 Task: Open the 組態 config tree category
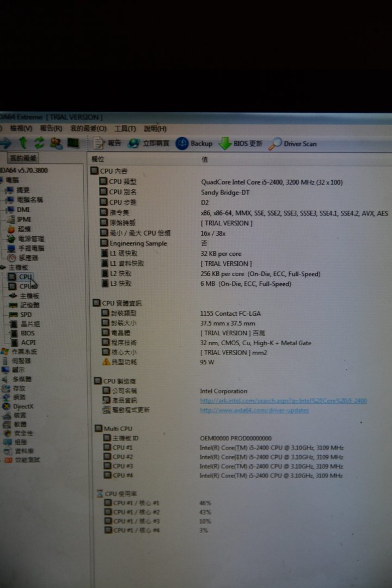click(x=15, y=442)
